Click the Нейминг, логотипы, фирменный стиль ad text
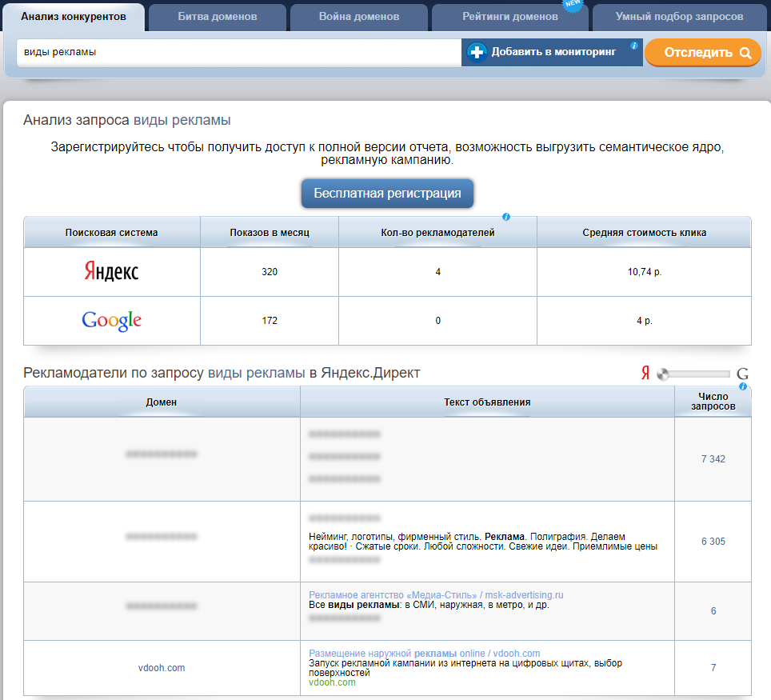Viewport: 771px width, 700px height. (x=483, y=541)
